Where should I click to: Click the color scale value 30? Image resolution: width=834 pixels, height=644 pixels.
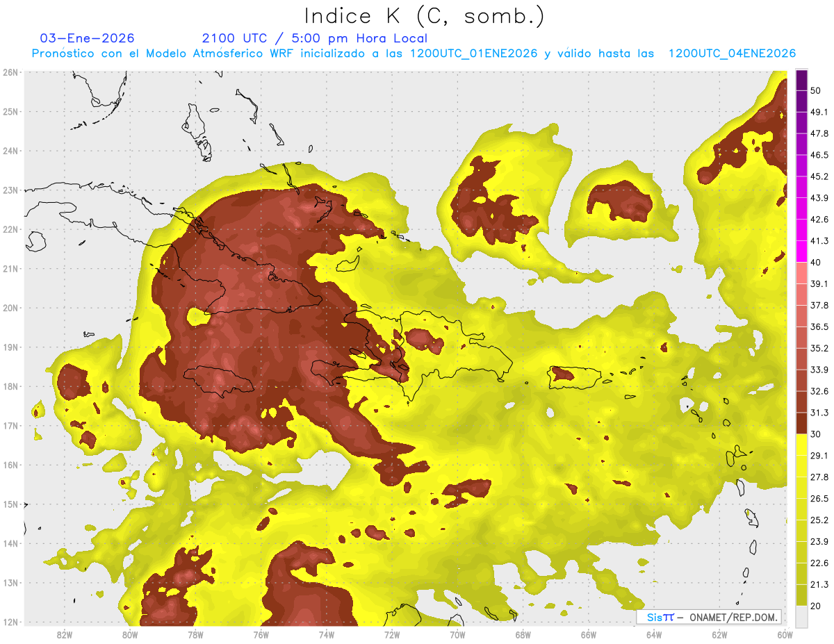click(x=816, y=434)
